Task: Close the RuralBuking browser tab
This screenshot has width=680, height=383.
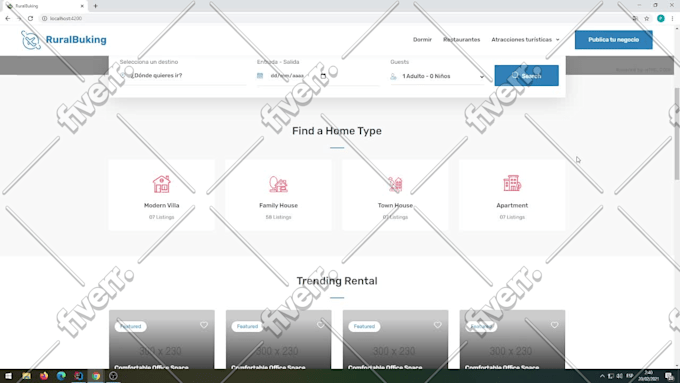Action: pyautogui.click(x=82, y=6)
